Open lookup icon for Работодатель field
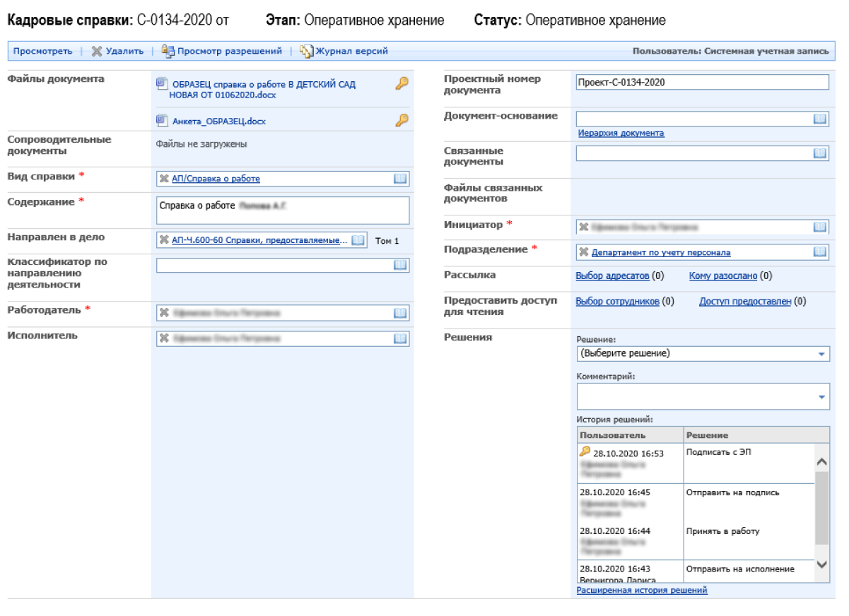This screenshot has height=616, width=849. [400, 313]
